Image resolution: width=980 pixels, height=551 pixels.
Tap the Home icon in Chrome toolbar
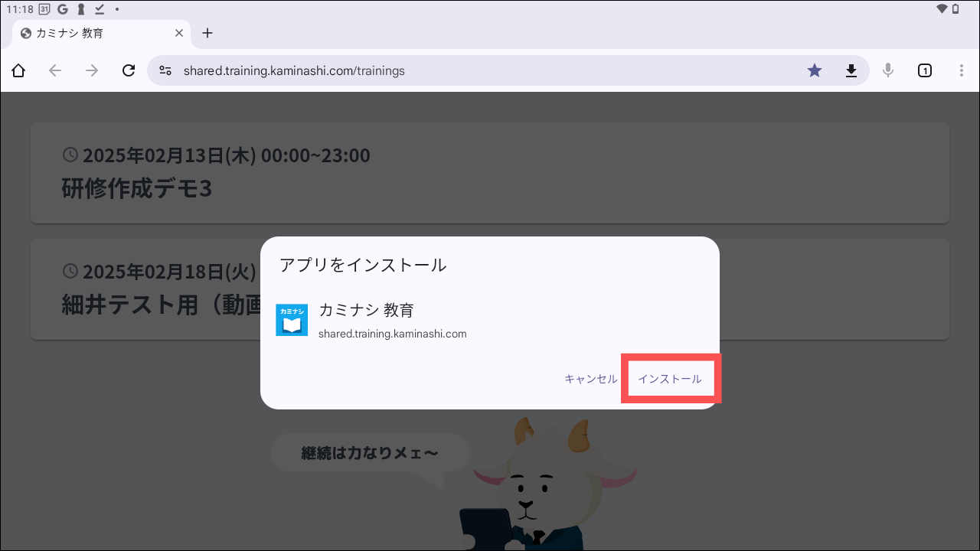pyautogui.click(x=18, y=71)
